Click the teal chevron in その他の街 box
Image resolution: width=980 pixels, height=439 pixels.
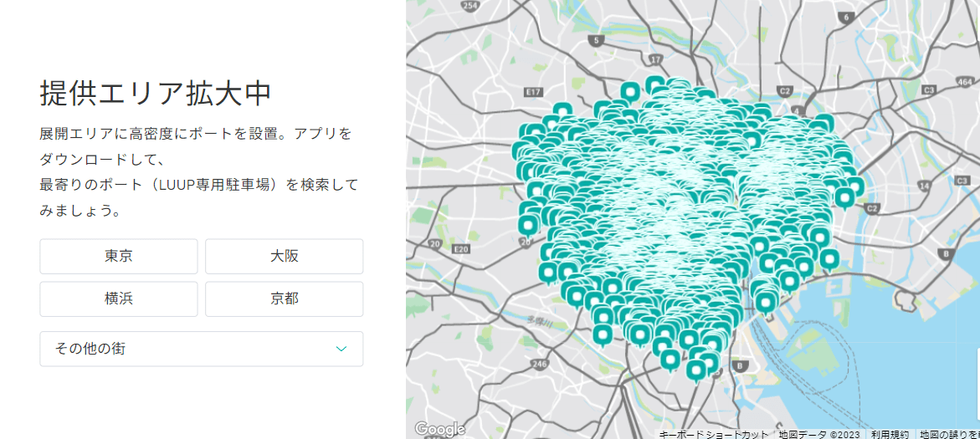coord(341,349)
